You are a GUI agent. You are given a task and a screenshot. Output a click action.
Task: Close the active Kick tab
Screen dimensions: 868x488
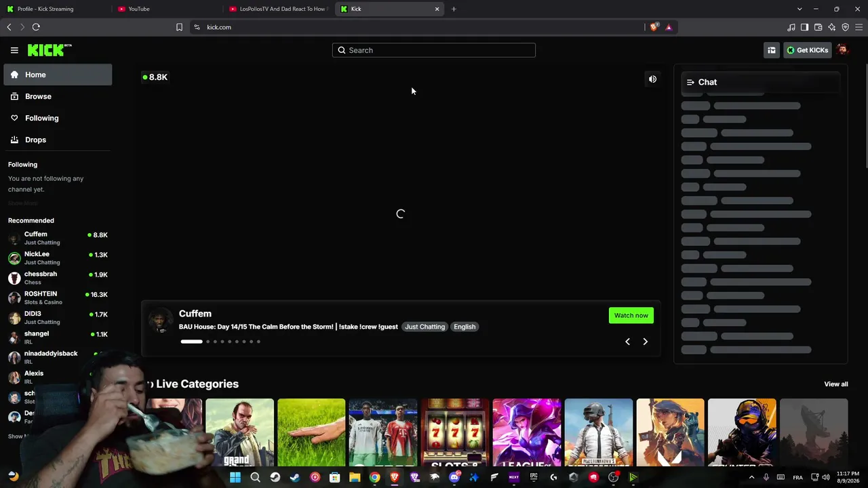click(437, 9)
